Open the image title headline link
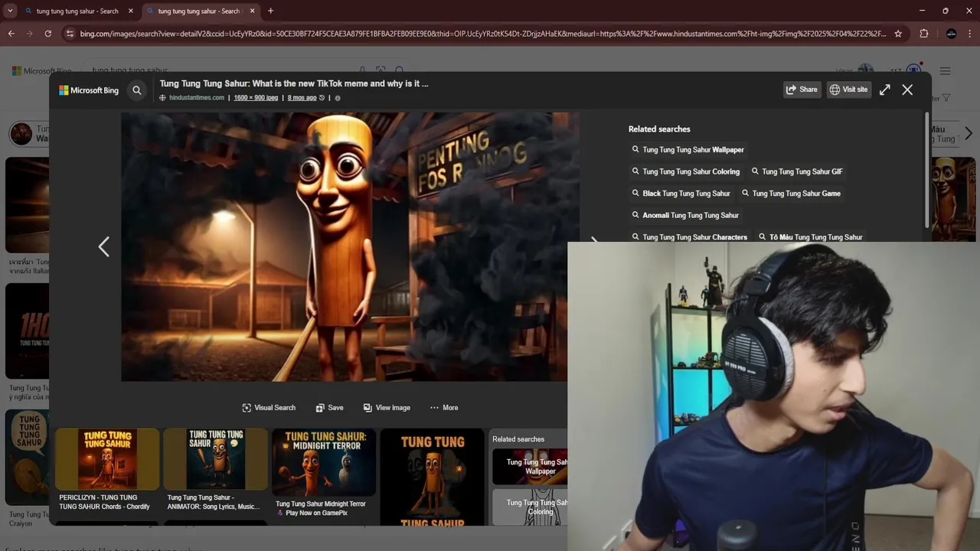 pyautogui.click(x=294, y=83)
